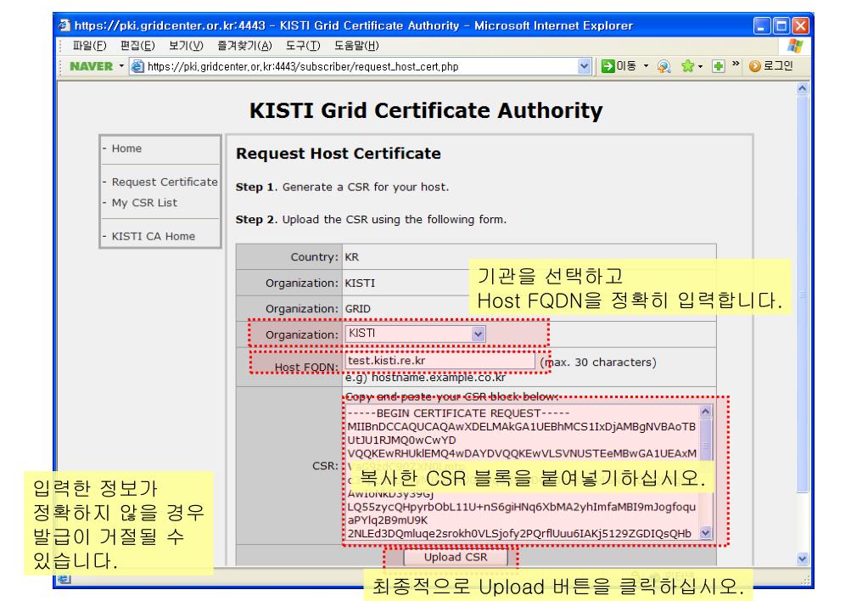868x601 pixels.
Task: Open the dropdown arrow next to 이동
Action: (x=646, y=66)
